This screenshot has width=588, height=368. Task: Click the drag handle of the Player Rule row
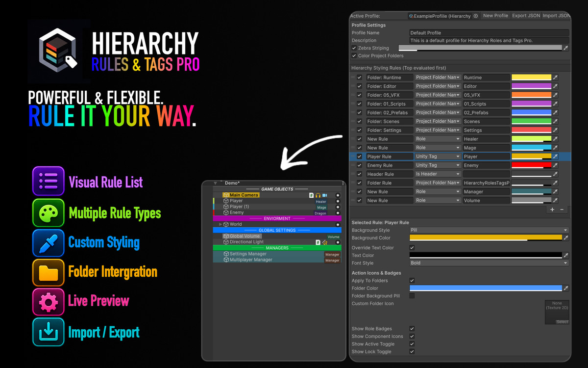tap(353, 157)
